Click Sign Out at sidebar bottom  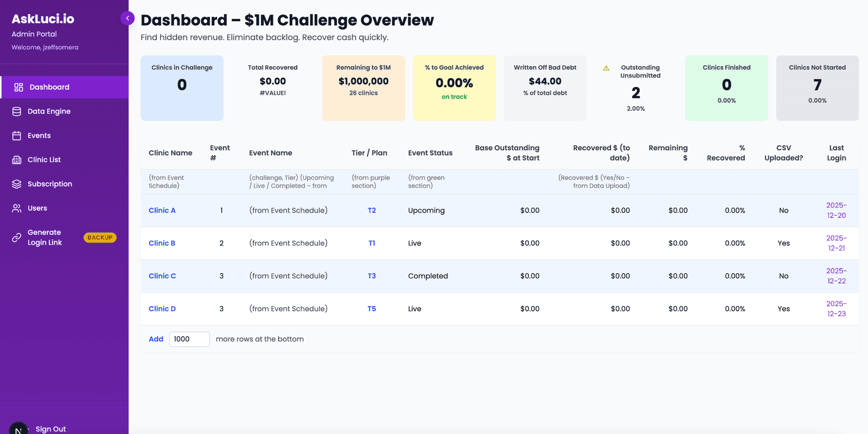51,429
